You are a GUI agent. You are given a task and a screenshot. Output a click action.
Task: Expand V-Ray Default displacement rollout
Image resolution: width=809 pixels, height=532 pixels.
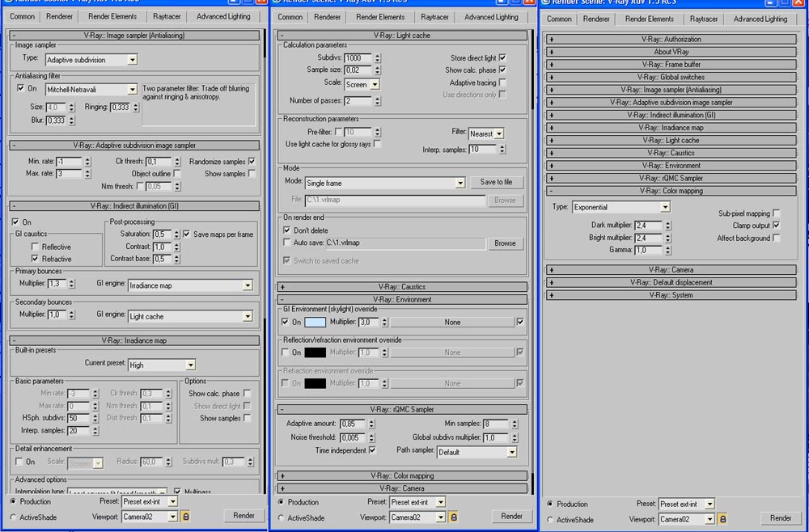coord(671,282)
